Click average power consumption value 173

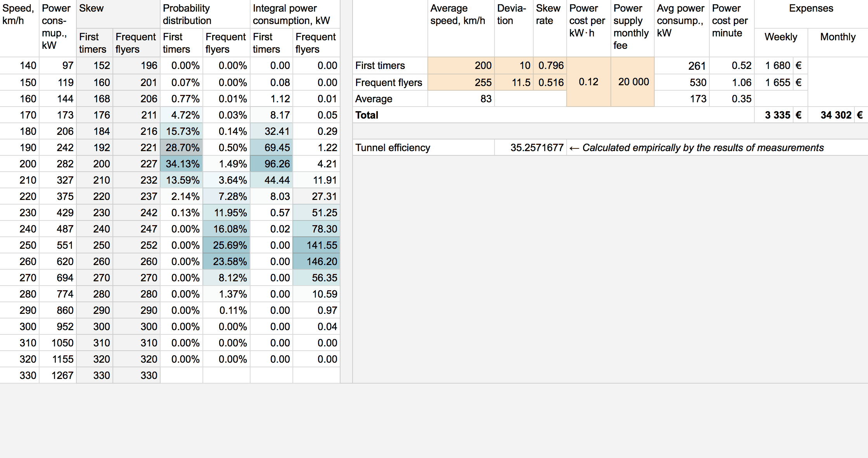[682, 99]
